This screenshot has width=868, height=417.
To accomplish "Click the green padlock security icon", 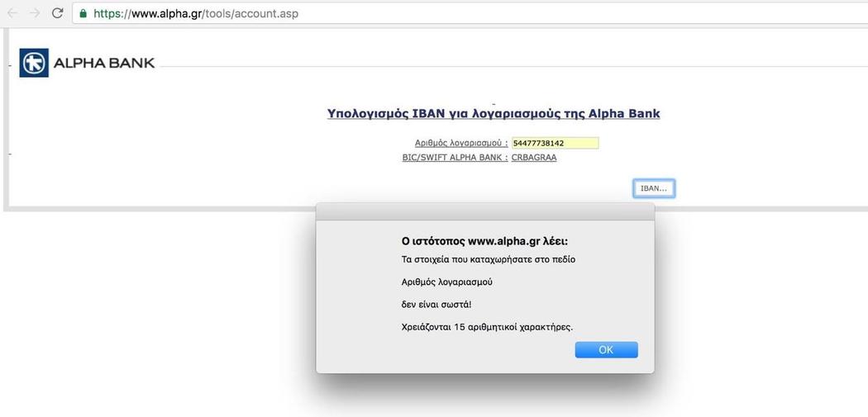I will click(83, 13).
